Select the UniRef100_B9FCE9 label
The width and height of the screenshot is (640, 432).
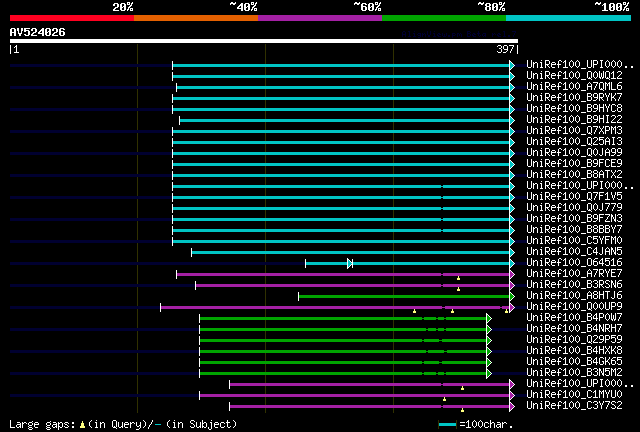coord(574,163)
